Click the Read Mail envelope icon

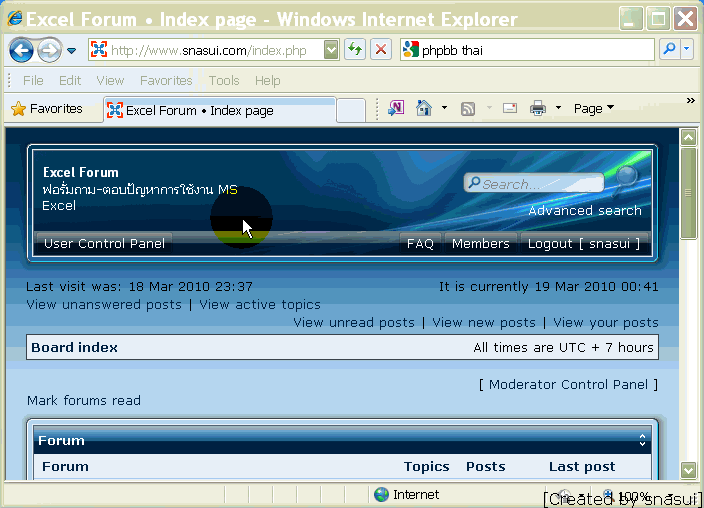tap(510, 108)
